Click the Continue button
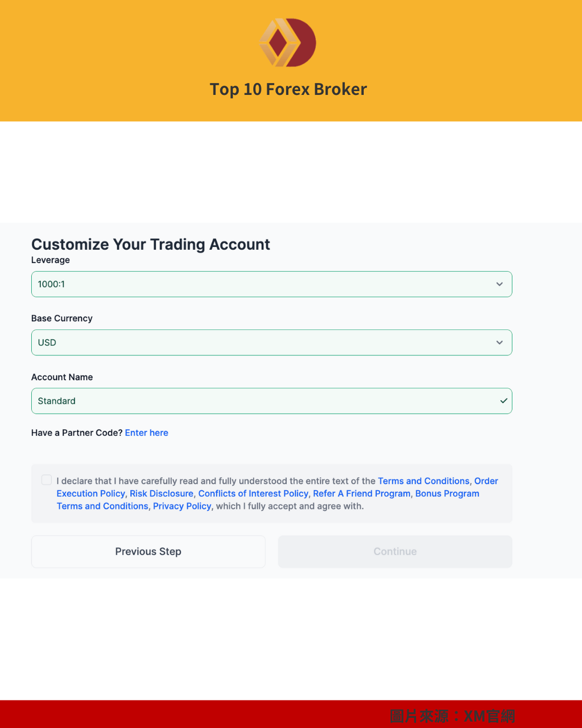582x728 pixels. pyautogui.click(x=395, y=552)
